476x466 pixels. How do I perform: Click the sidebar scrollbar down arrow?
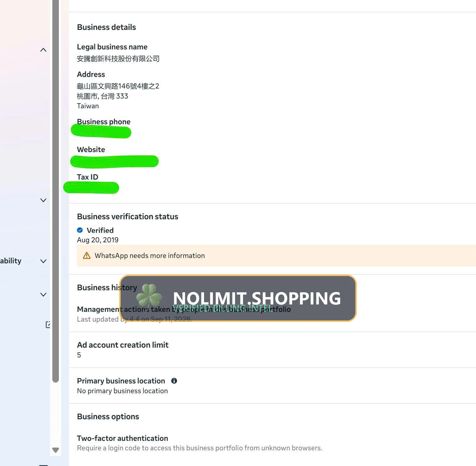click(x=56, y=450)
